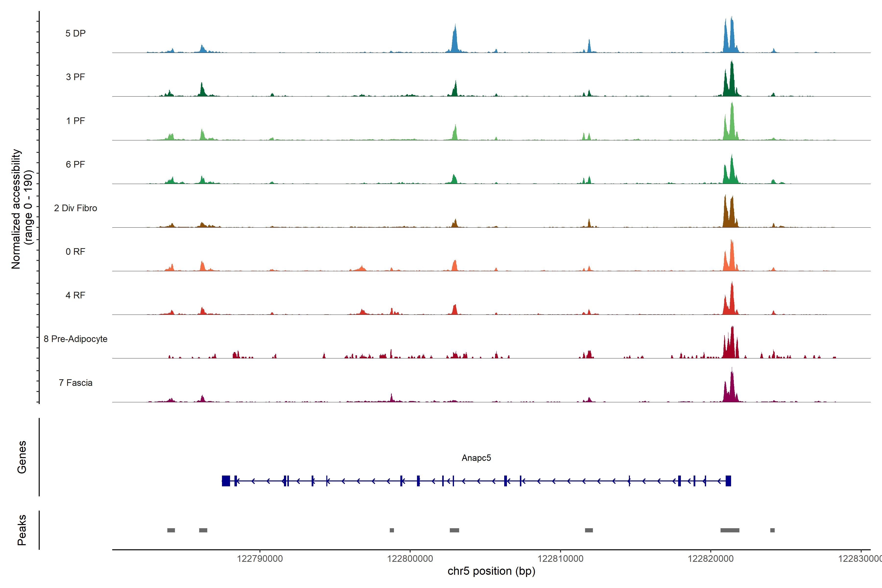This screenshot has height=588, width=882.
Task: Select the 6 PF track label
Action: pyautogui.click(x=75, y=164)
